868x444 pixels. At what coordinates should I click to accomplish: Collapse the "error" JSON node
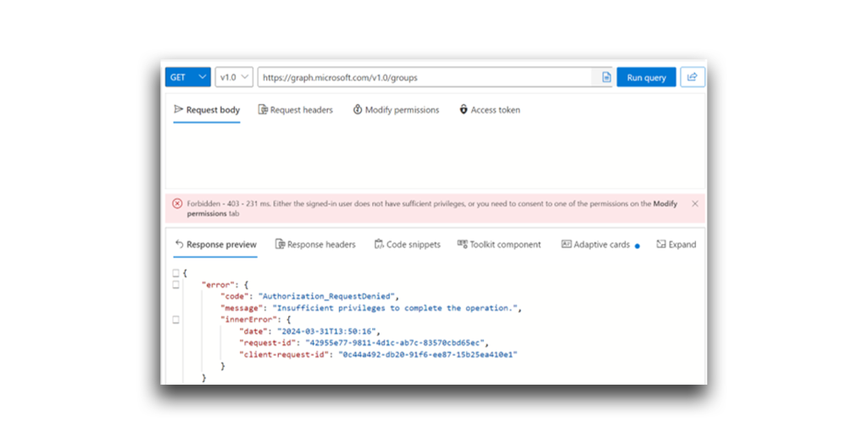176,285
